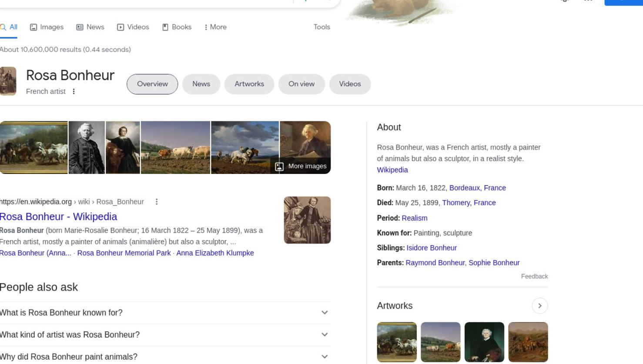This screenshot has height=364, width=643.
Task: Open the More search options menu
Action: point(215,27)
